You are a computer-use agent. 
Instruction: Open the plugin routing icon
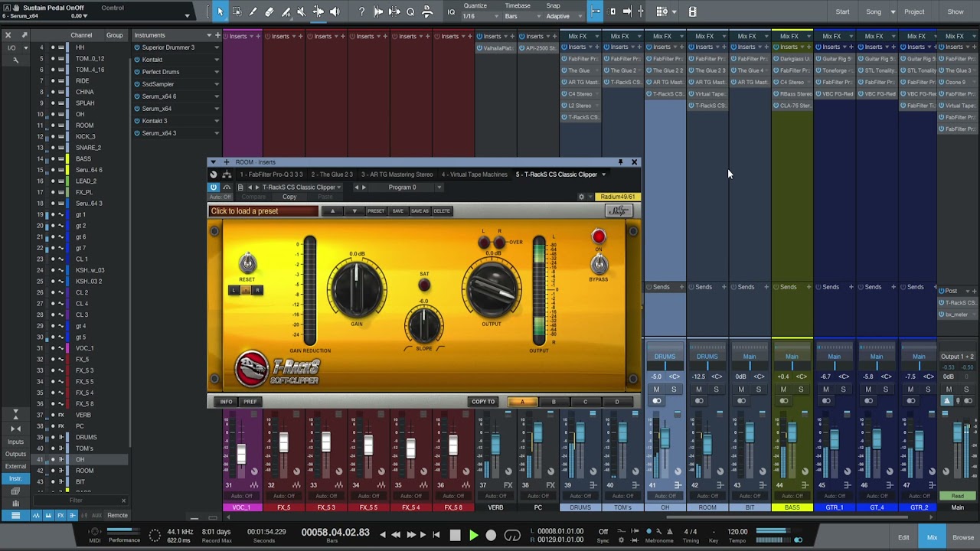[x=227, y=174]
